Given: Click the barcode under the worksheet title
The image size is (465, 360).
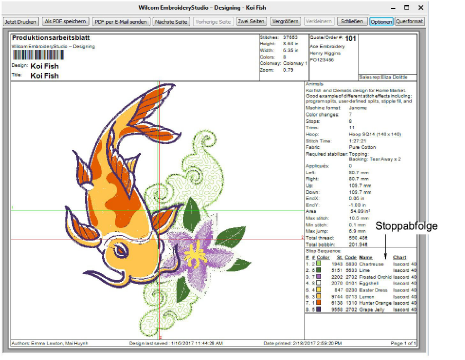Looking at the screenshot, I should click(x=38, y=55).
